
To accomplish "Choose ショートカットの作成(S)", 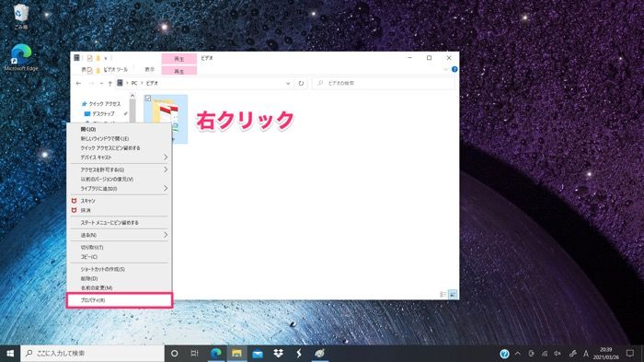I will [x=119, y=269].
